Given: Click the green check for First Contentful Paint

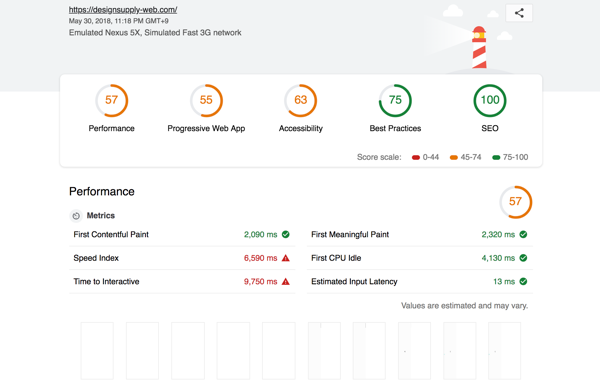Looking at the screenshot, I should click(285, 234).
